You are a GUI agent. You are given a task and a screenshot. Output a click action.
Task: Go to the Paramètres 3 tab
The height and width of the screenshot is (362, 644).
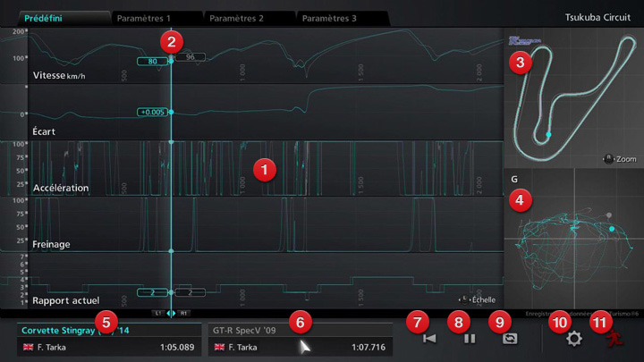tap(338, 18)
